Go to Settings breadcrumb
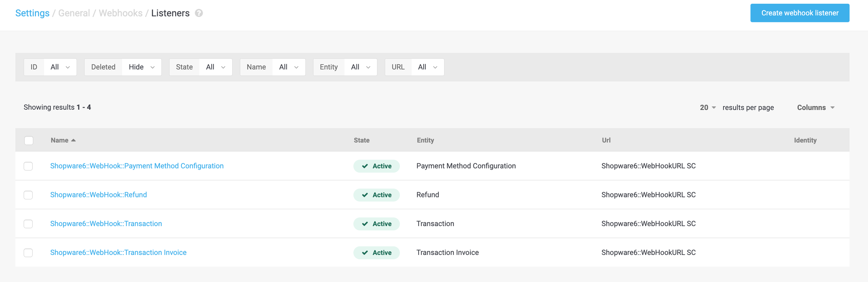 32,13
